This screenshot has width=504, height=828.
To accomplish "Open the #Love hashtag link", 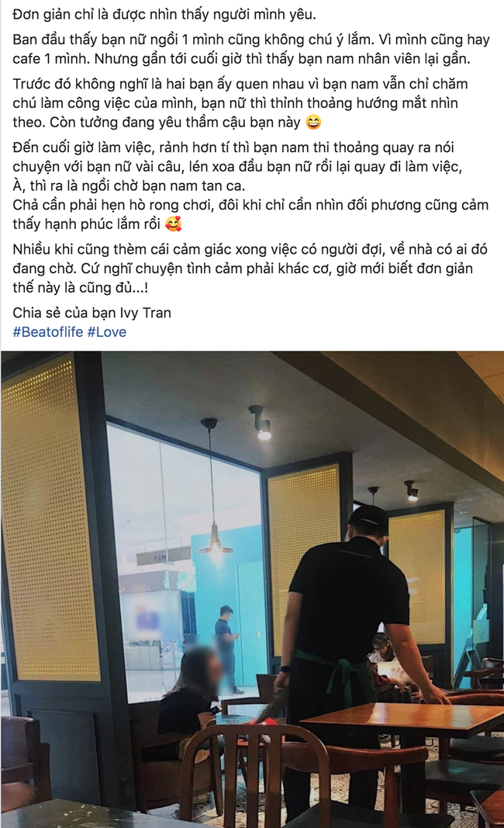I will (x=106, y=332).
